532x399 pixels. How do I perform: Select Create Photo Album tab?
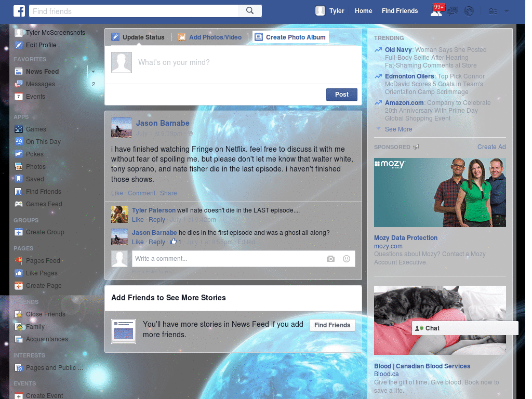(290, 37)
